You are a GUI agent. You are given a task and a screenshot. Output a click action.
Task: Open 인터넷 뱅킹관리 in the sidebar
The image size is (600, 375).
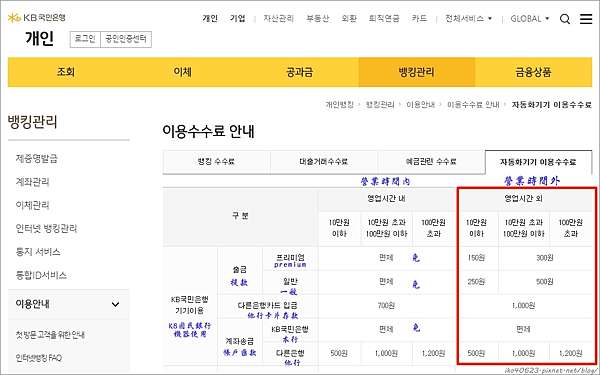(x=46, y=228)
